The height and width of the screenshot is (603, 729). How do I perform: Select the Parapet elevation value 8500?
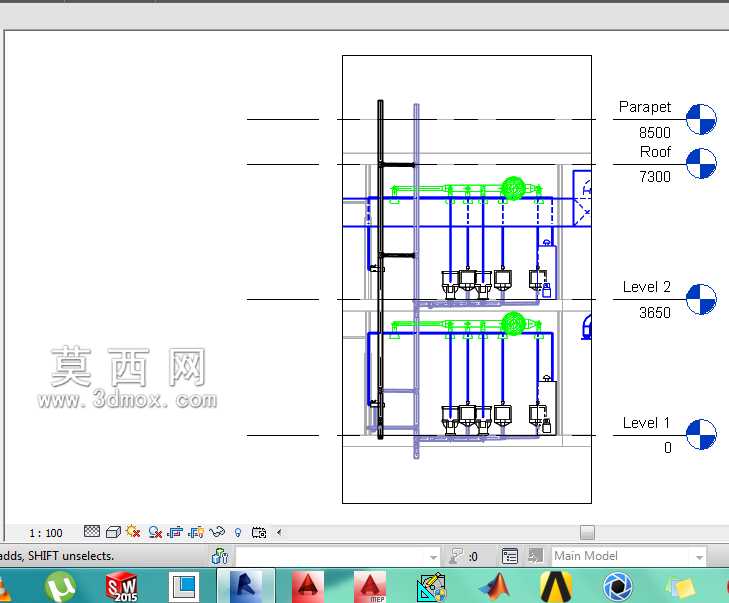(655, 133)
